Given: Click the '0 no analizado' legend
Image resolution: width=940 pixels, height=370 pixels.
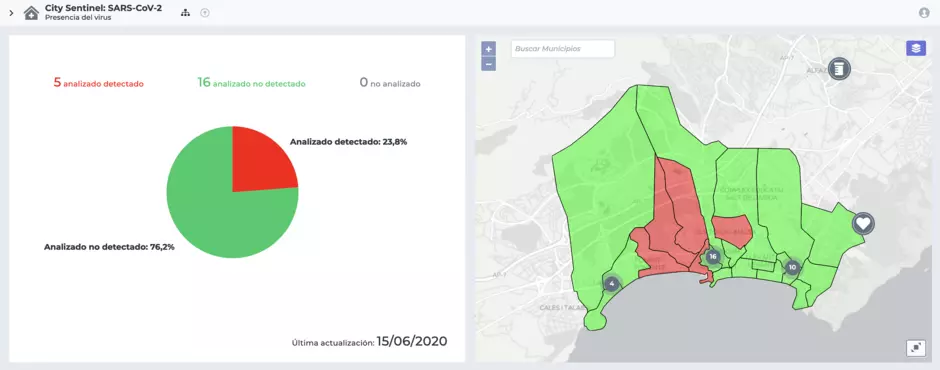Looking at the screenshot, I should pyautogui.click(x=390, y=83).
